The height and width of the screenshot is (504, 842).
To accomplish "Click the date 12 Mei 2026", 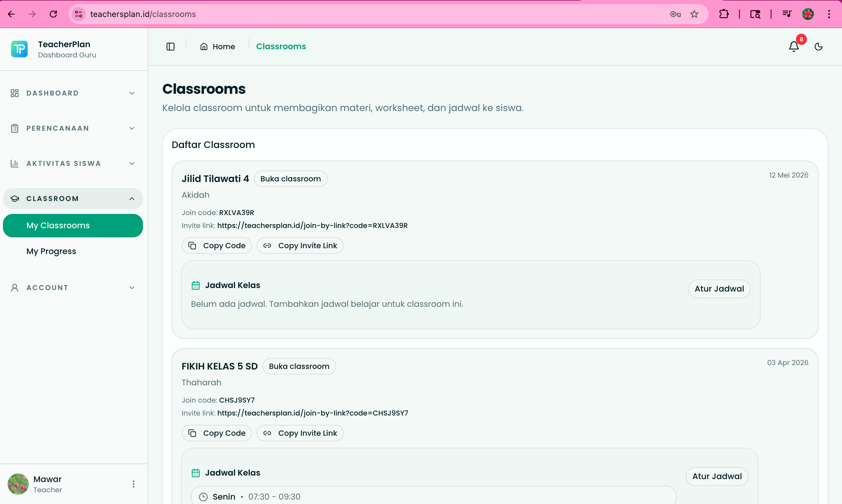I will (x=789, y=175).
